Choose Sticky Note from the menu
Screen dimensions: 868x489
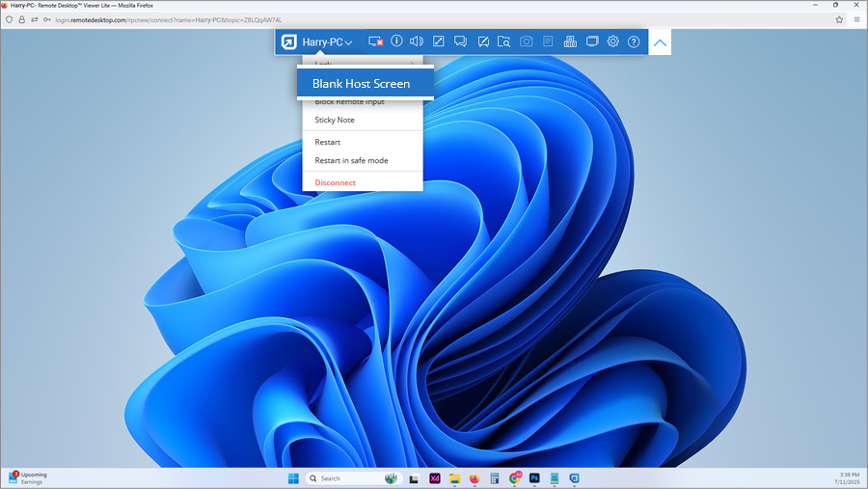(335, 121)
